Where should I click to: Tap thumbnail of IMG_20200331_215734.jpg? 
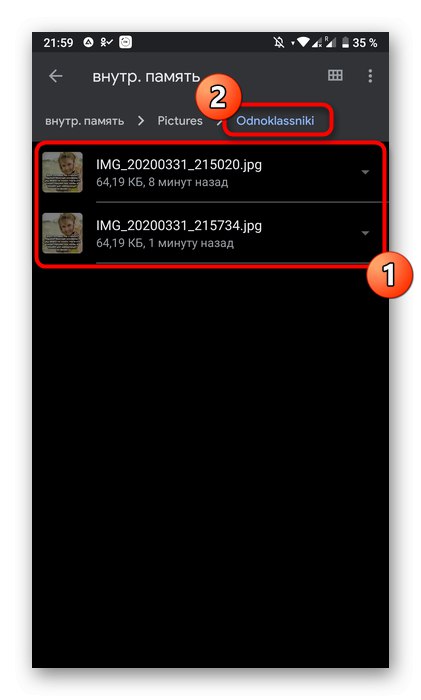63,233
